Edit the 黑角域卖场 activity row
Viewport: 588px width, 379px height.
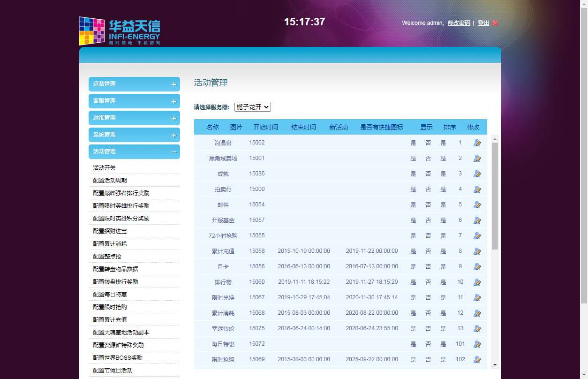pyautogui.click(x=477, y=159)
